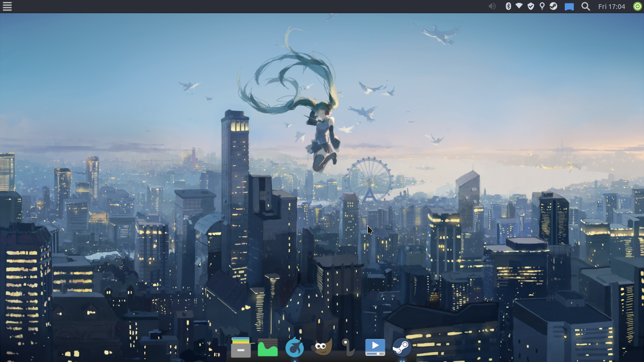Click the lightbulb tray icon
Screen dimensions: 644x362
point(542,6)
